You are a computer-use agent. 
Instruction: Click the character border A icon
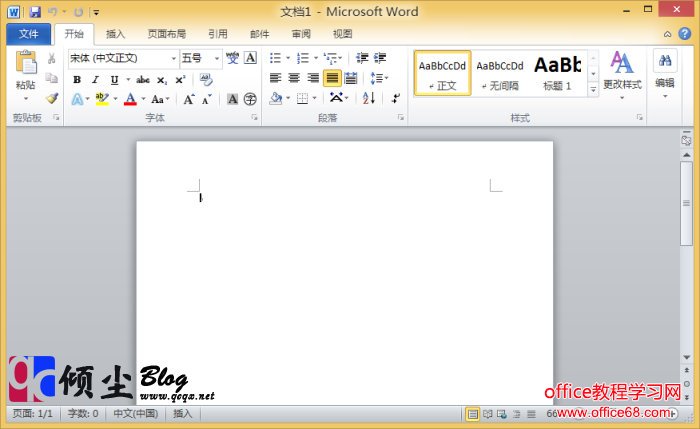coord(250,58)
